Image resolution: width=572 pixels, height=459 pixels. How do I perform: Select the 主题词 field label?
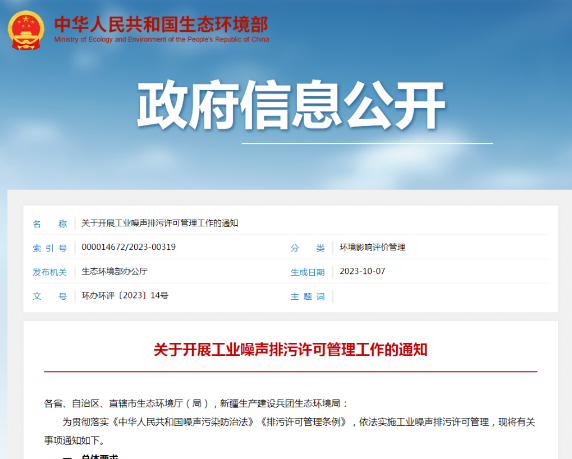(308, 296)
